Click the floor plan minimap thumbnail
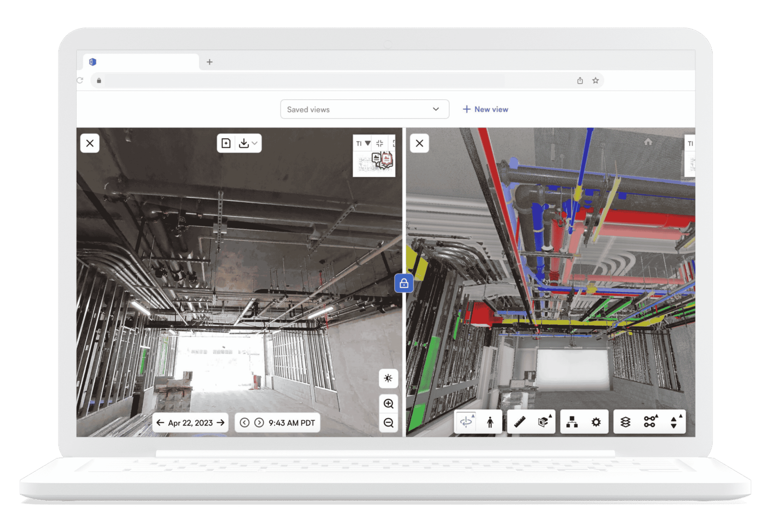Image resolution: width=771 pixels, height=532 pixels. click(374, 163)
